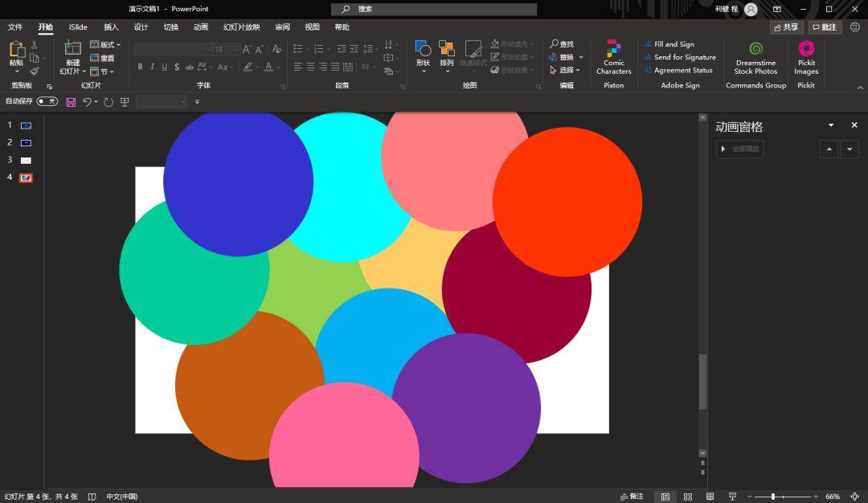Image resolution: width=868 pixels, height=503 pixels.
Task: Close the Animation Pane (动画窗格)
Action: coord(854,125)
